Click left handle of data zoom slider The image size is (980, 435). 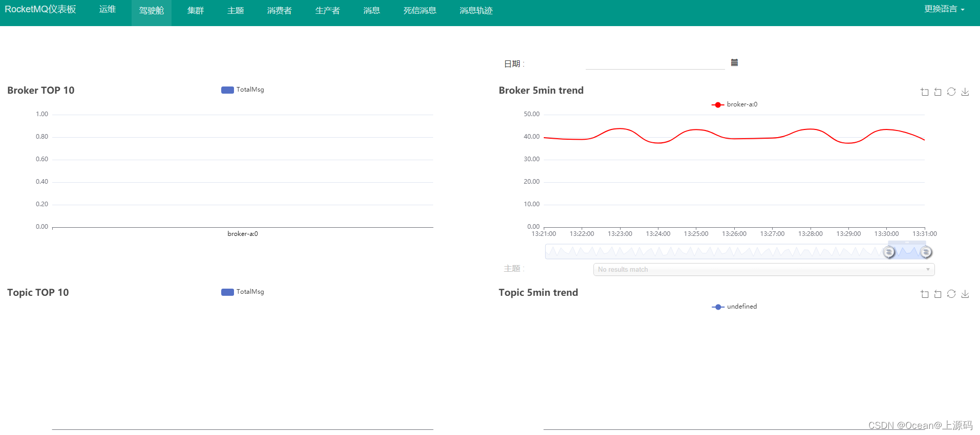[x=889, y=252]
